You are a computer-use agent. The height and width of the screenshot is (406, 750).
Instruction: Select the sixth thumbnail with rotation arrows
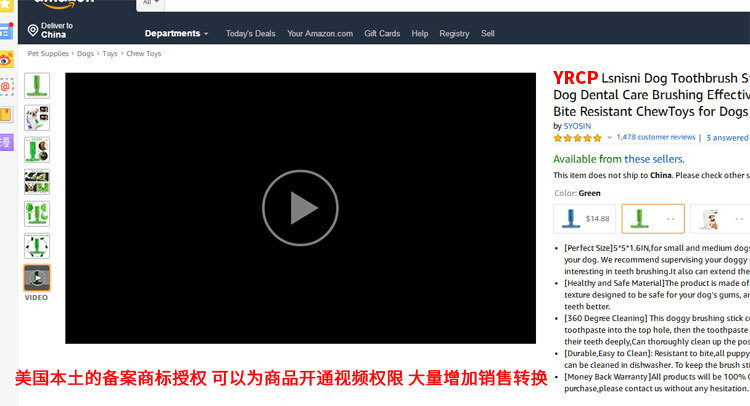(x=37, y=246)
